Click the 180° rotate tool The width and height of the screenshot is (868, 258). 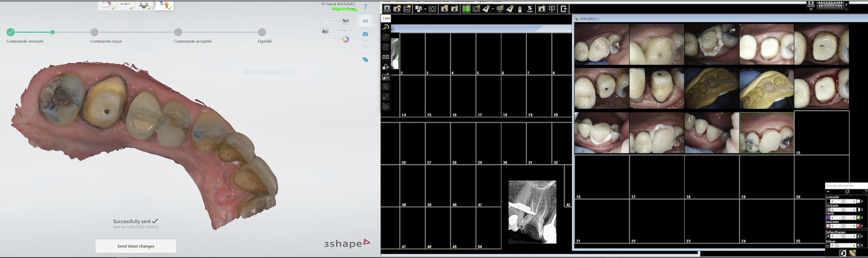click(386, 28)
